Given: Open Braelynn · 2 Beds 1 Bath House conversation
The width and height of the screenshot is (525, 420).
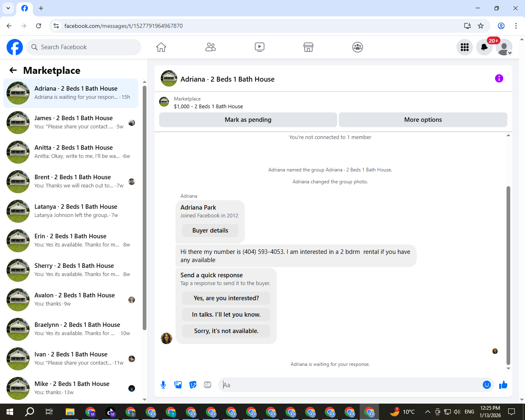Looking at the screenshot, I should tap(71, 329).
